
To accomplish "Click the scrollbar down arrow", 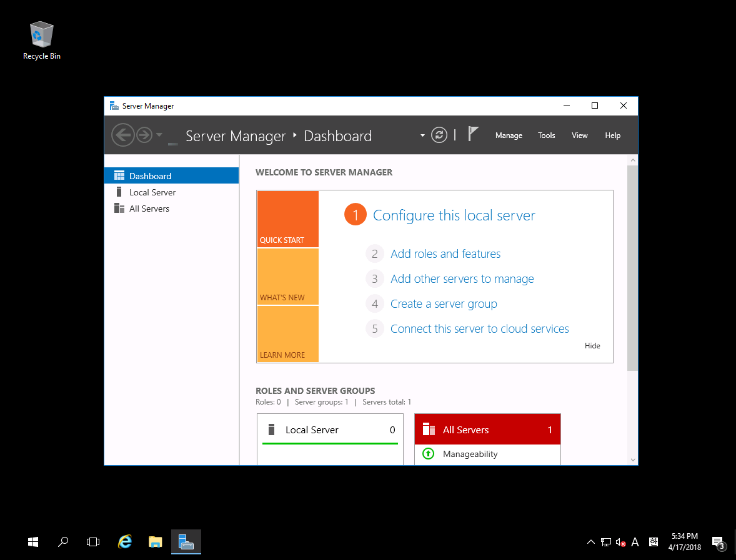I will click(x=633, y=459).
